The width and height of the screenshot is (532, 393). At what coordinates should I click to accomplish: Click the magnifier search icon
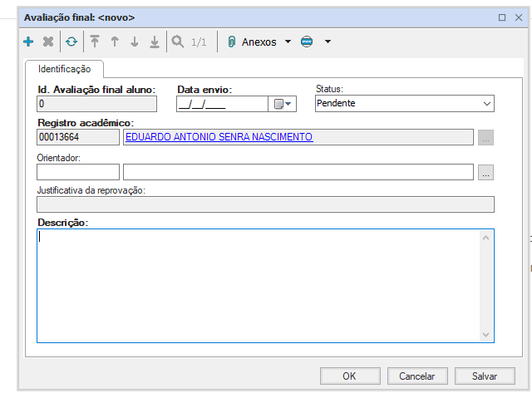pyautogui.click(x=177, y=42)
